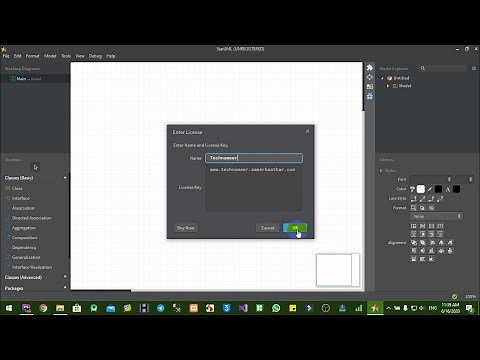Image resolution: width=480 pixels, height=360 pixels.
Task: Open the font size dropdown
Action: click(464, 179)
